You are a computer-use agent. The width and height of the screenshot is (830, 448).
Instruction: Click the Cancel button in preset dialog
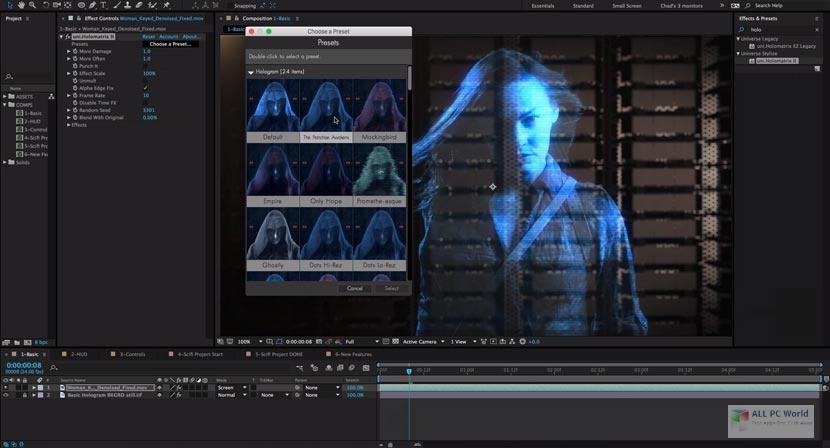point(355,288)
